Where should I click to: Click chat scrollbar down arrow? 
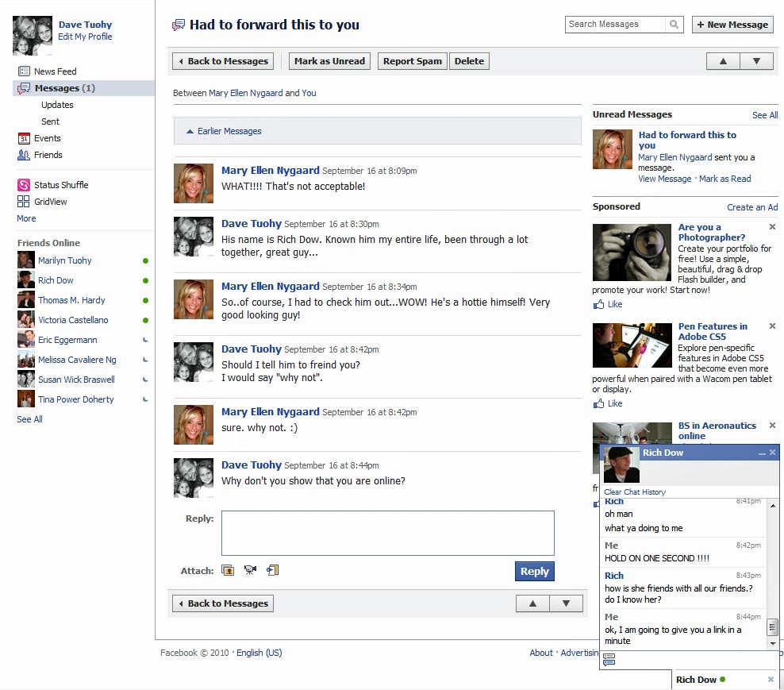pos(773,643)
